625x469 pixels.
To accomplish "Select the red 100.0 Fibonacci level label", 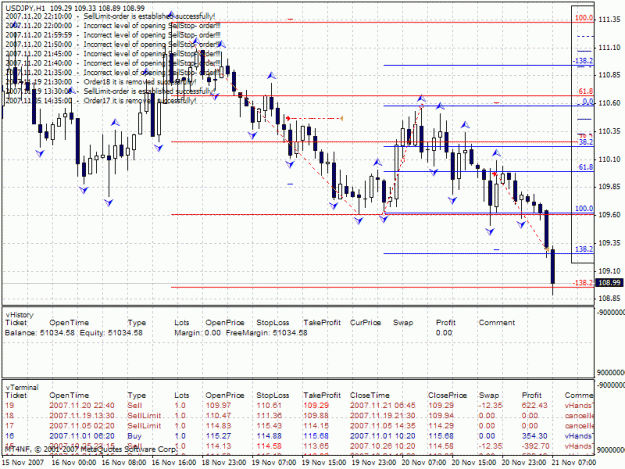I will point(584,18).
